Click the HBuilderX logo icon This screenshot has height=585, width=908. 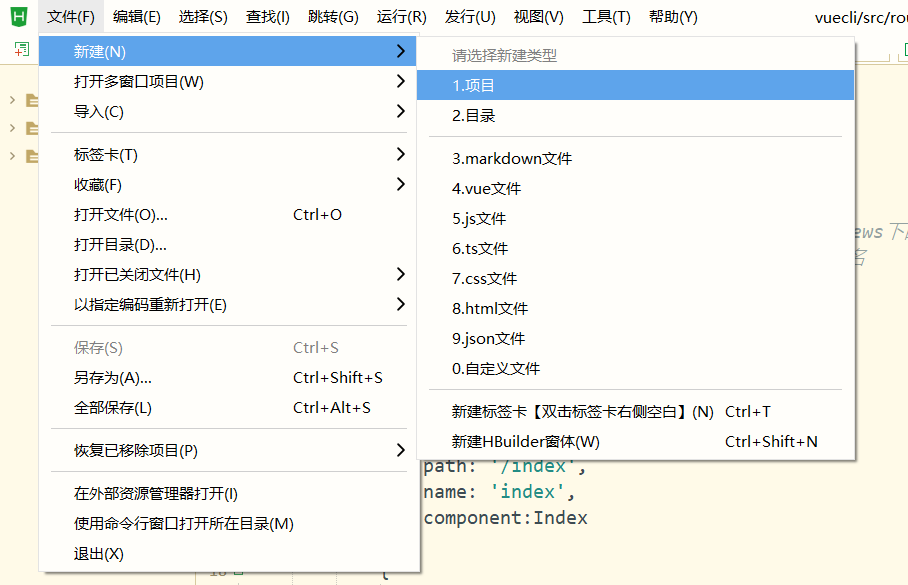[x=19, y=16]
